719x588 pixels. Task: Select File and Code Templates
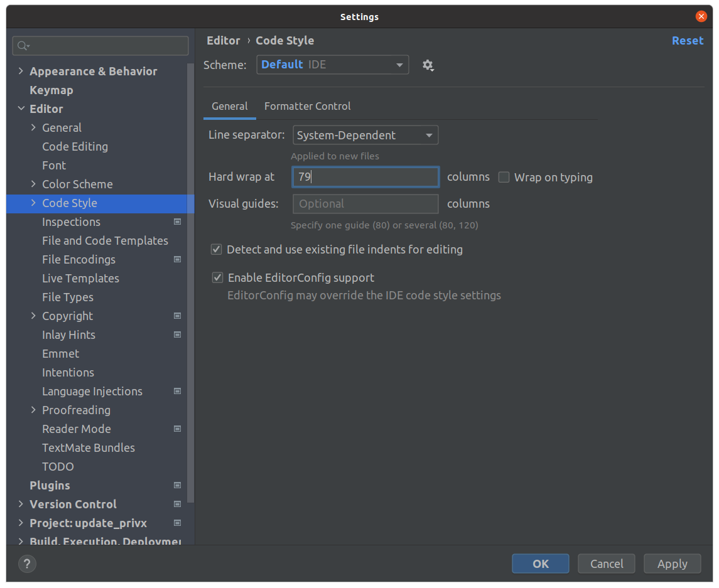tap(105, 240)
